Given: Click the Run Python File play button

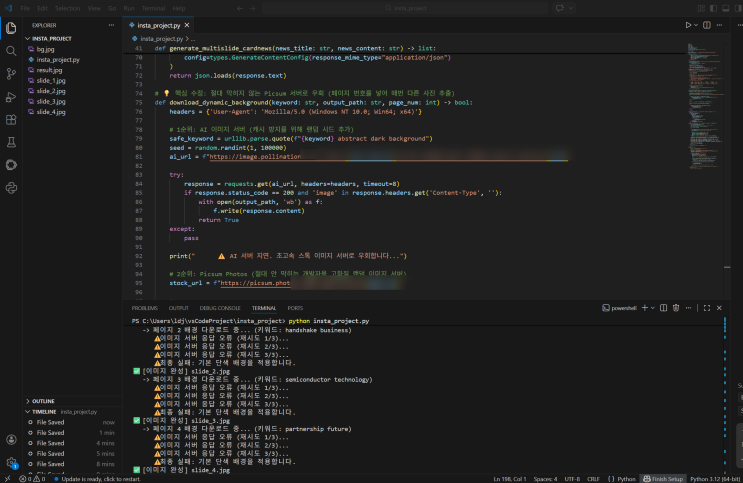Looking at the screenshot, I should 688,25.
